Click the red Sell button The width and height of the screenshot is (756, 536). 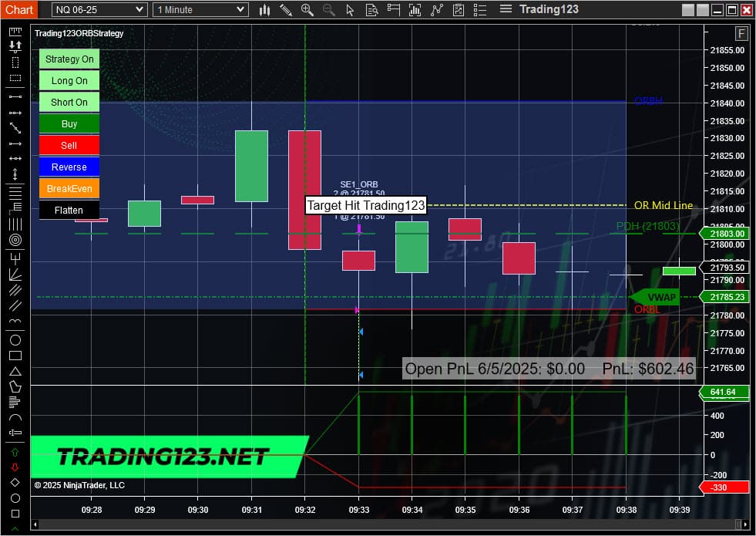point(69,145)
